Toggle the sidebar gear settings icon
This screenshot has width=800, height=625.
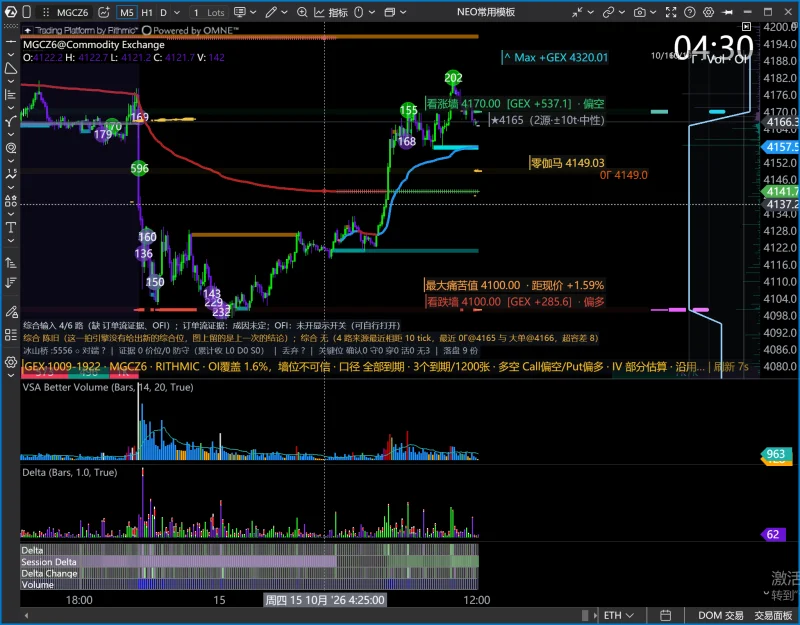tap(11, 362)
